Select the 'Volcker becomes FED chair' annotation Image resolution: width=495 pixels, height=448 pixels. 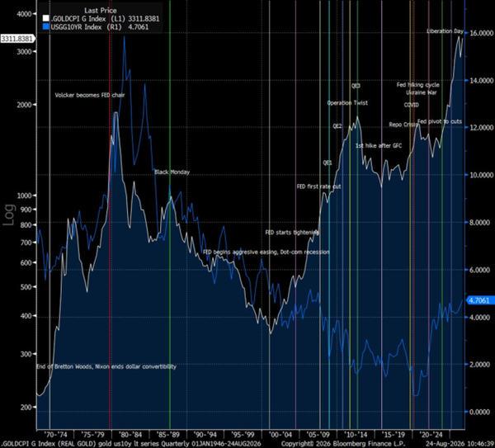pos(90,95)
